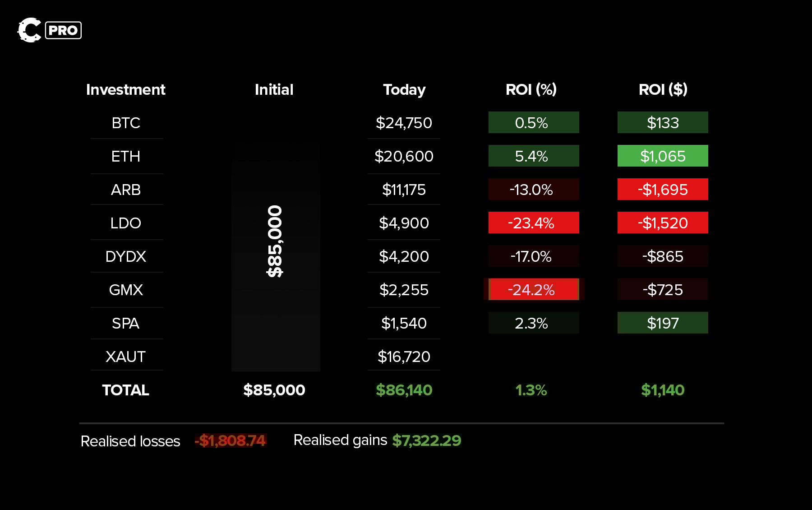Click the BTC investment row label

click(126, 123)
